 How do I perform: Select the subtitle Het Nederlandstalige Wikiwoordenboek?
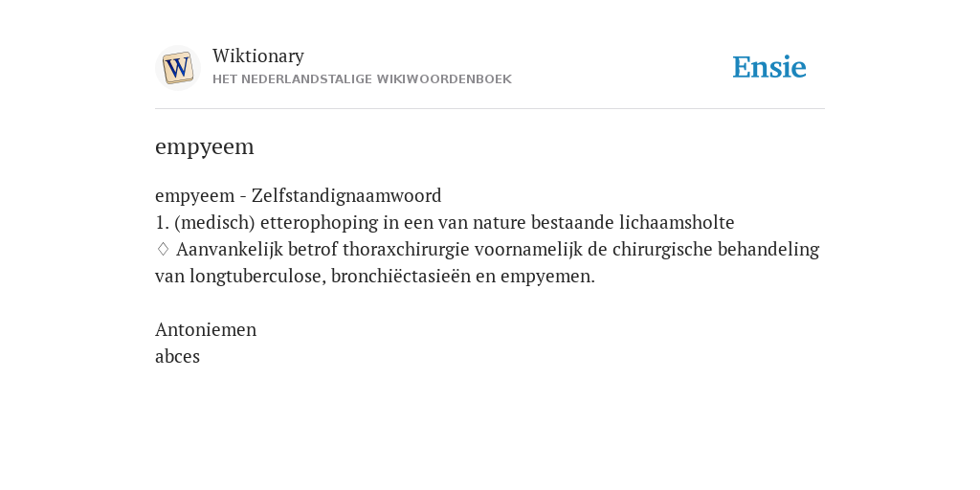point(362,79)
